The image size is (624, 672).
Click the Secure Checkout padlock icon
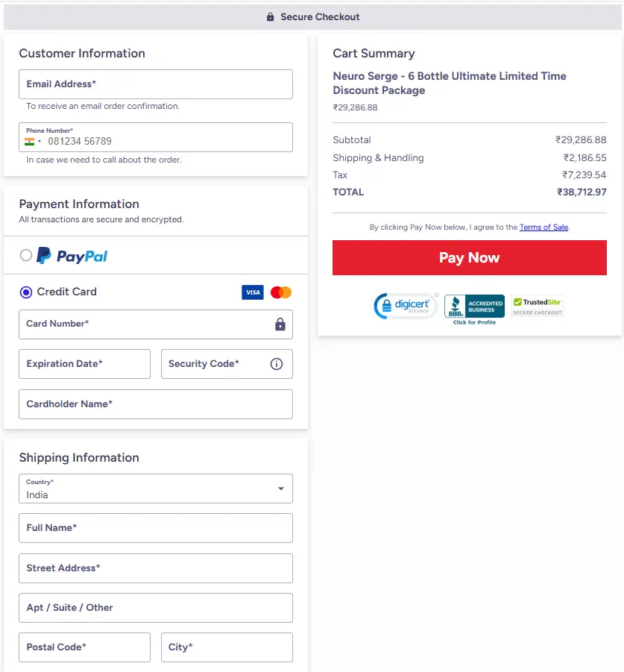point(271,16)
